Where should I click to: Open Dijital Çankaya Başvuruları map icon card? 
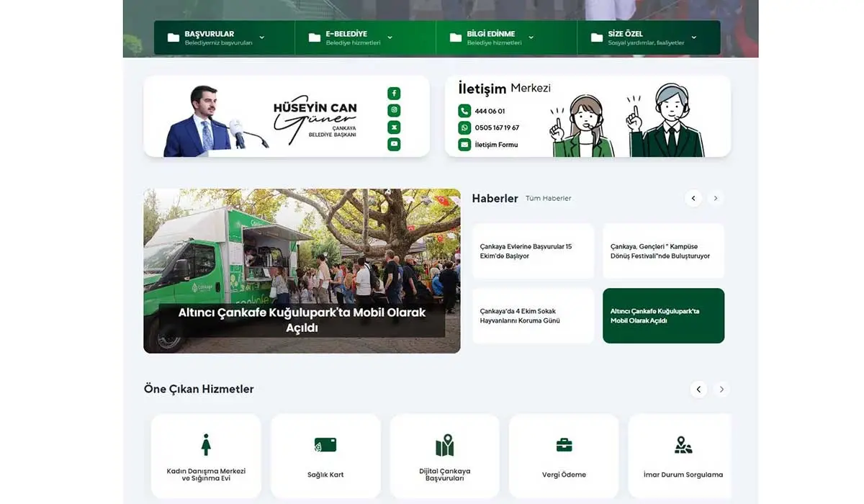tap(444, 455)
